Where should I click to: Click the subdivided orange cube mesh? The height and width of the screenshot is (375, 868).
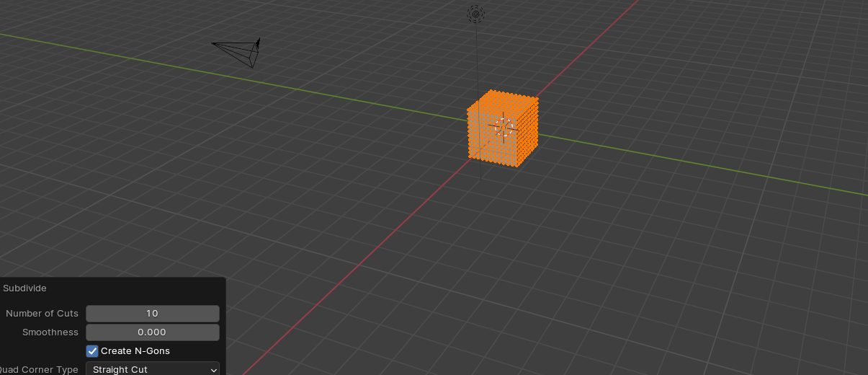click(x=502, y=128)
